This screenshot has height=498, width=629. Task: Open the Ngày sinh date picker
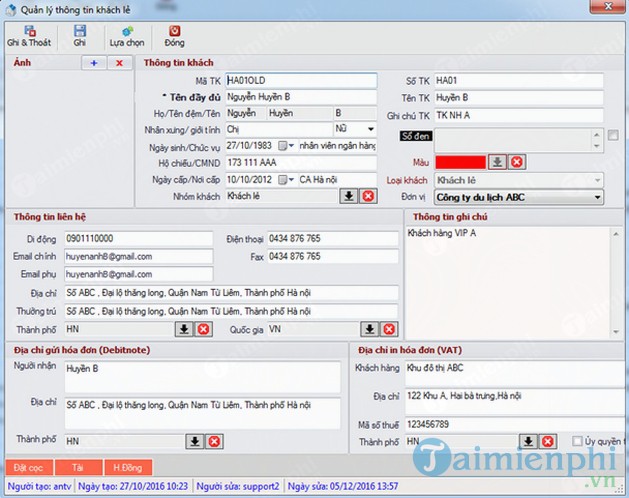[283, 146]
